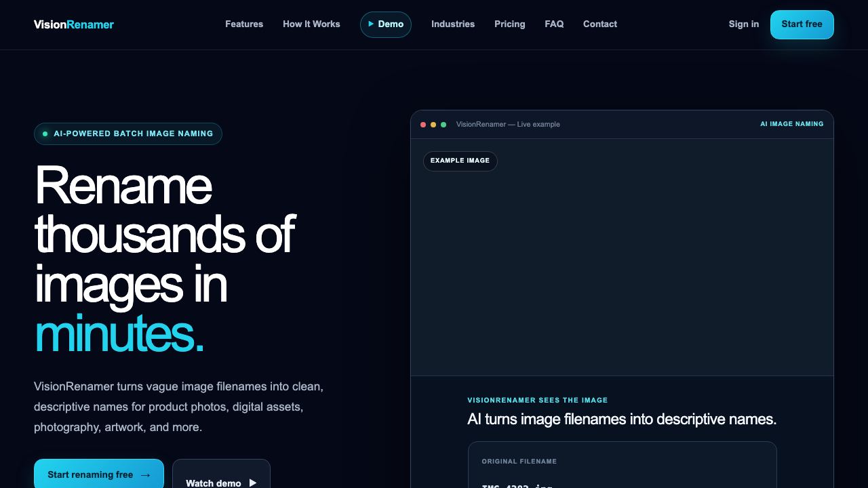The height and width of the screenshot is (488, 868).
Task: Open the Pricing page link
Action: tap(510, 24)
